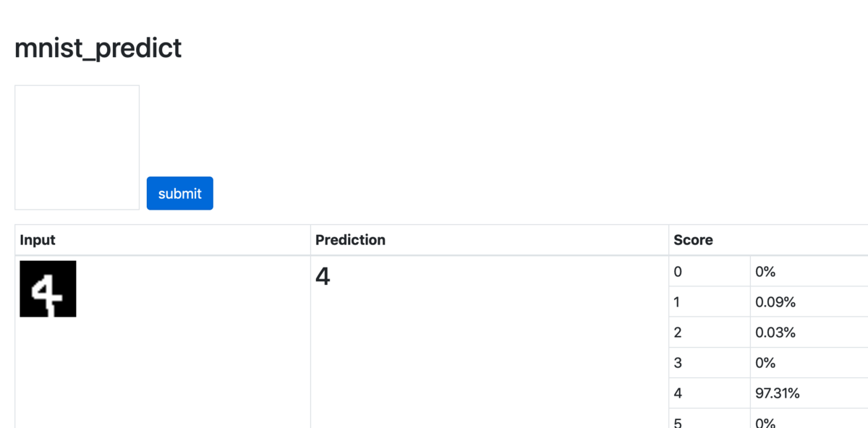Click the blue submit button
This screenshot has height=428, width=868.
pos(180,193)
